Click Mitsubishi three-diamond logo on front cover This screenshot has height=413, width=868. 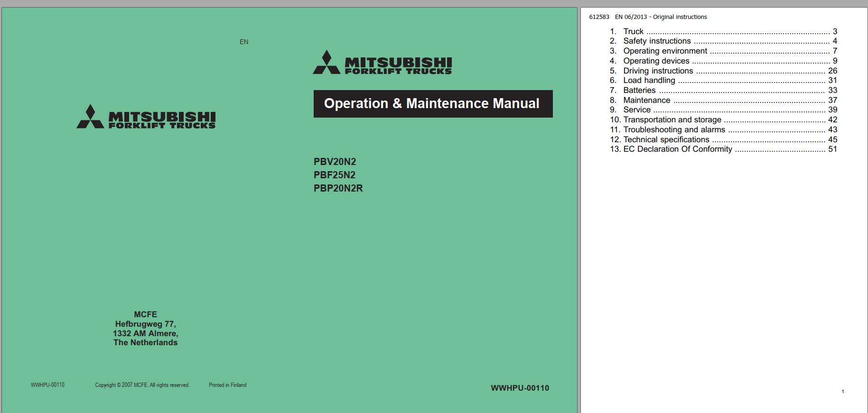[327, 62]
